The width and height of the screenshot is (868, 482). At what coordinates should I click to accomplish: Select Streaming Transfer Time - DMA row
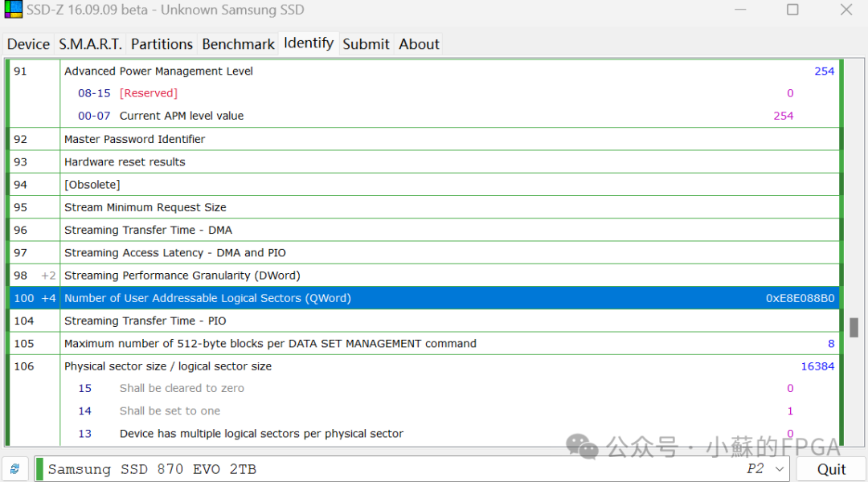click(x=424, y=230)
